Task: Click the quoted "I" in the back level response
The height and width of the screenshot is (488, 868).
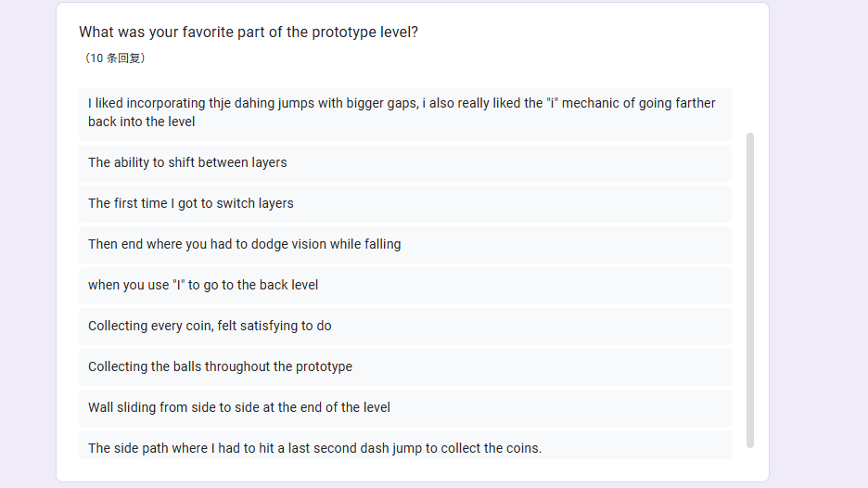Action: click(x=177, y=285)
